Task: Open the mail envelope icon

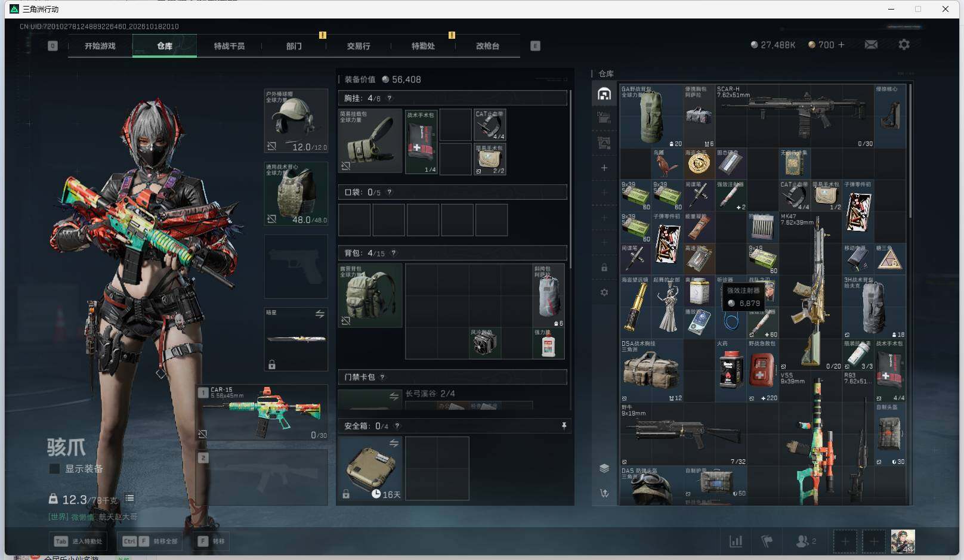Action: click(x=871, y=45)
